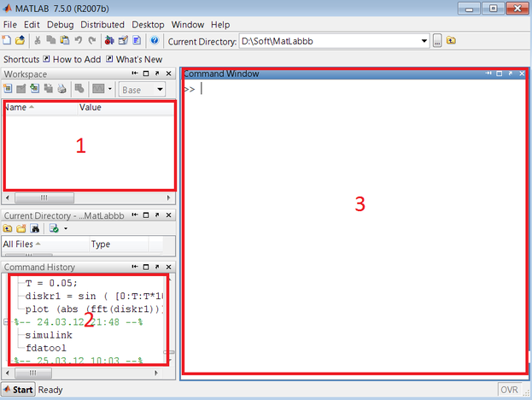Click the Value column header
Screen dimensions: 532x400
(x=126, y=108)
